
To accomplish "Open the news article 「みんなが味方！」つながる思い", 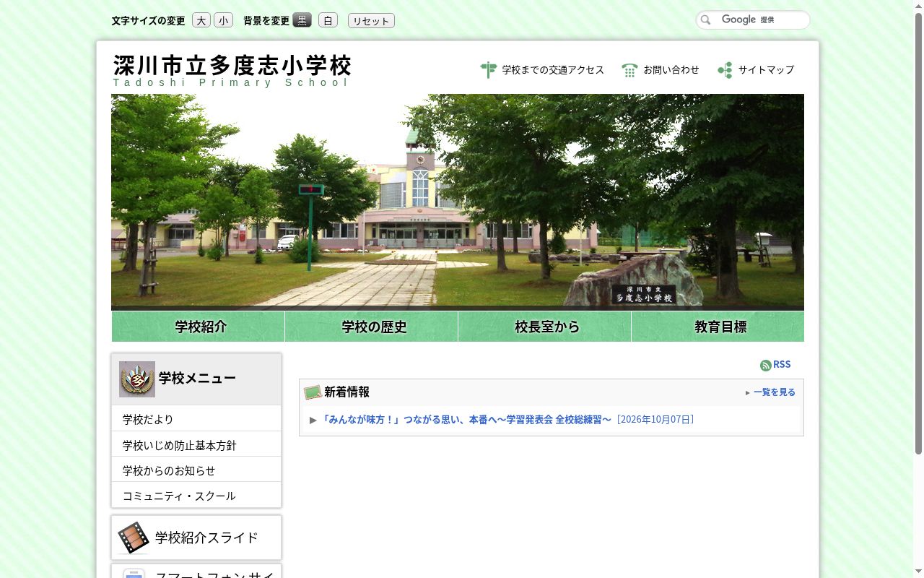I will pyautogui.click(x=466, y=420).
